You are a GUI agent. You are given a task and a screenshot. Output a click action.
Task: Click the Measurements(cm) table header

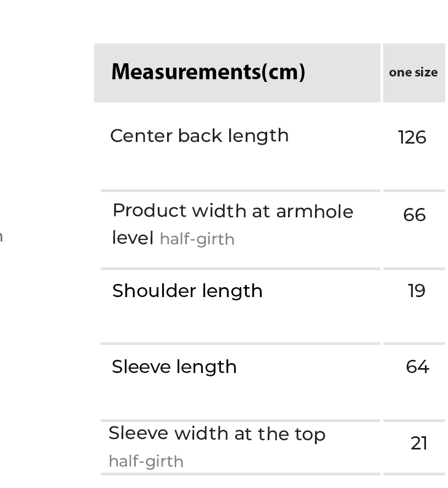[x=208, y=72]
